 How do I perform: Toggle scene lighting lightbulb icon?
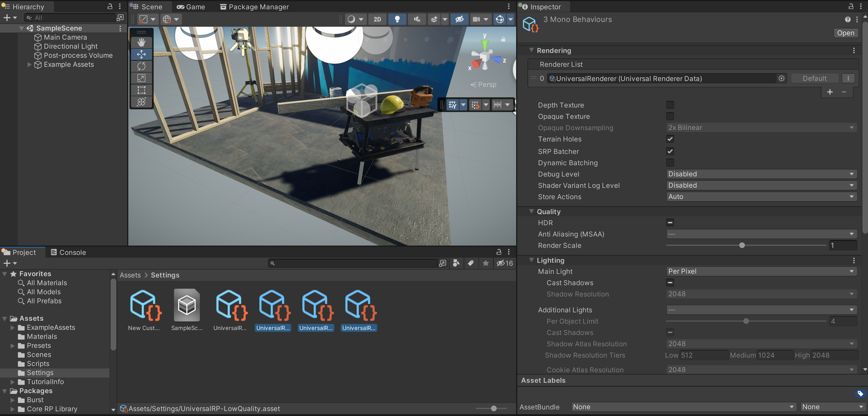pos(397,19)
